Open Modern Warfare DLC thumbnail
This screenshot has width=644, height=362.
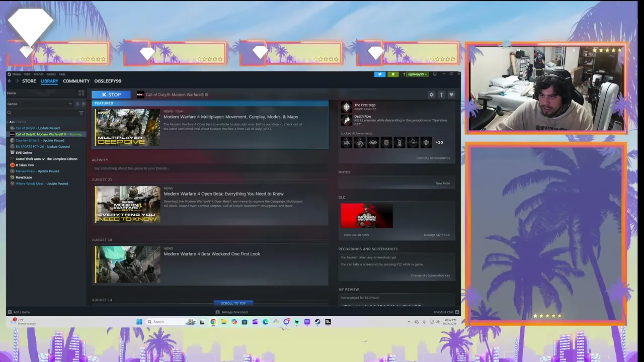367,216
